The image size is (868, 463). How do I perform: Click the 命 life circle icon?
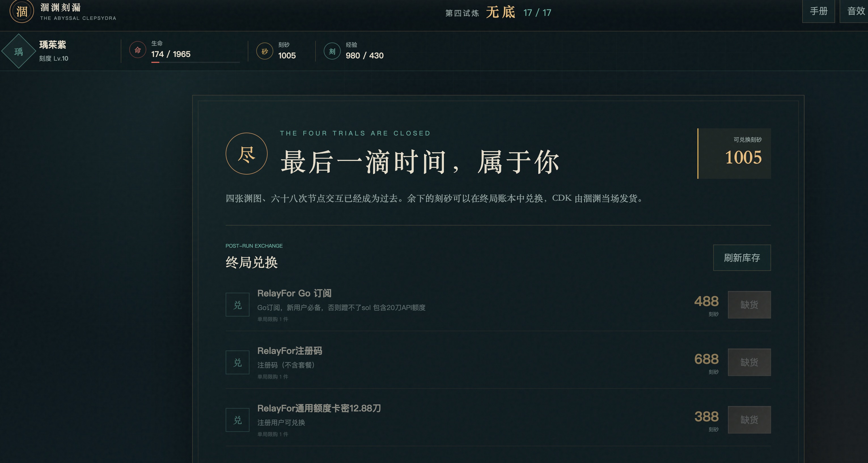point(137,50)
